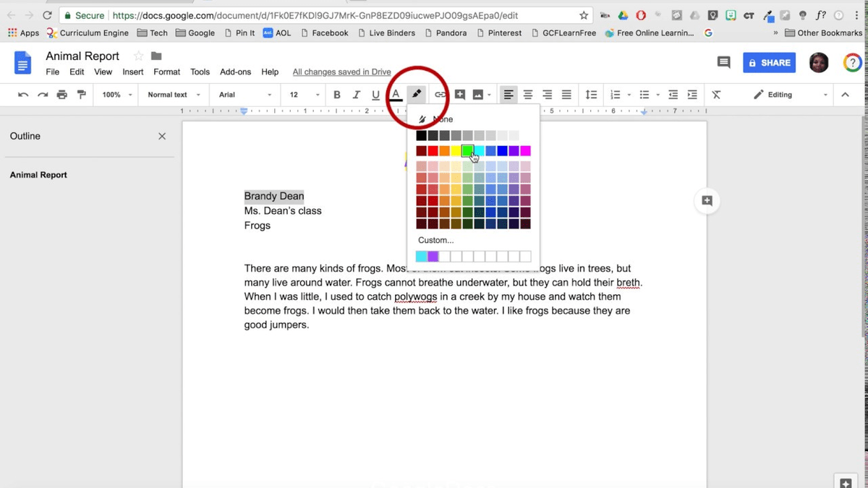Open the highlight color pen tool

pyautogui.click(x=416, y=95)
